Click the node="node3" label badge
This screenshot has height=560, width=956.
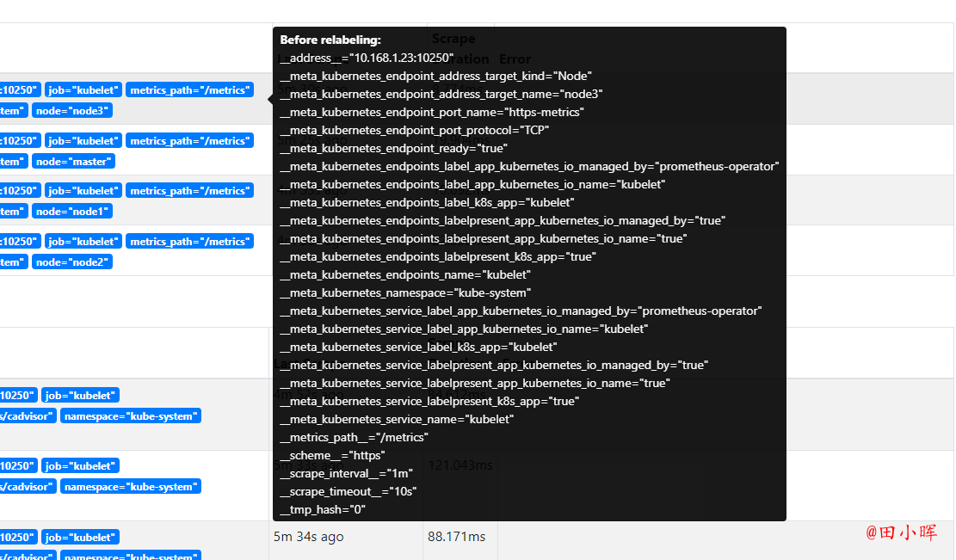[x=72, y=111]
